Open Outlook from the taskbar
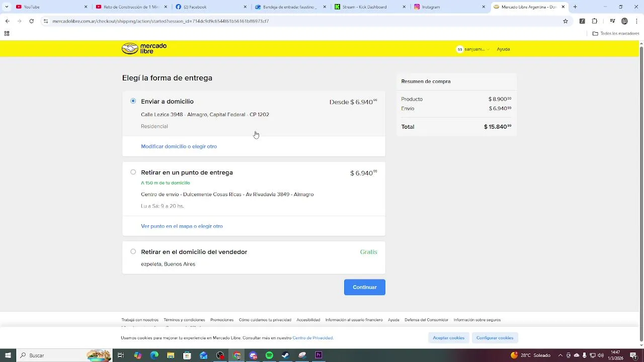The height and width of the screenshot is (362, 644). (204, 355)
